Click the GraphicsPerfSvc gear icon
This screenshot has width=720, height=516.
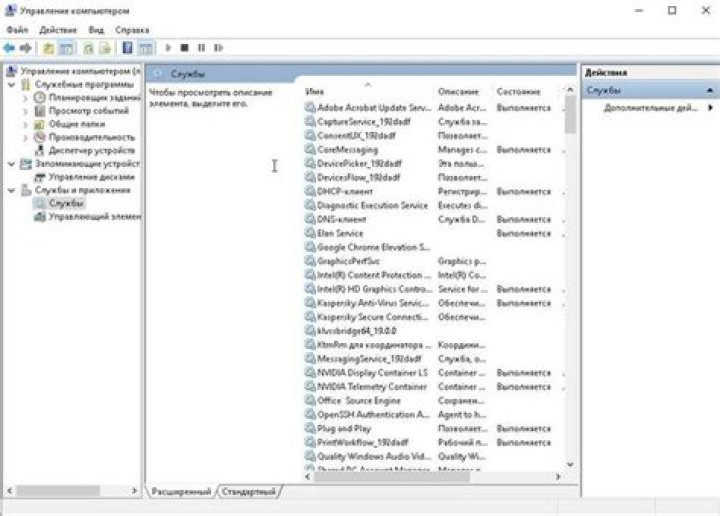(x=310, y=261)
